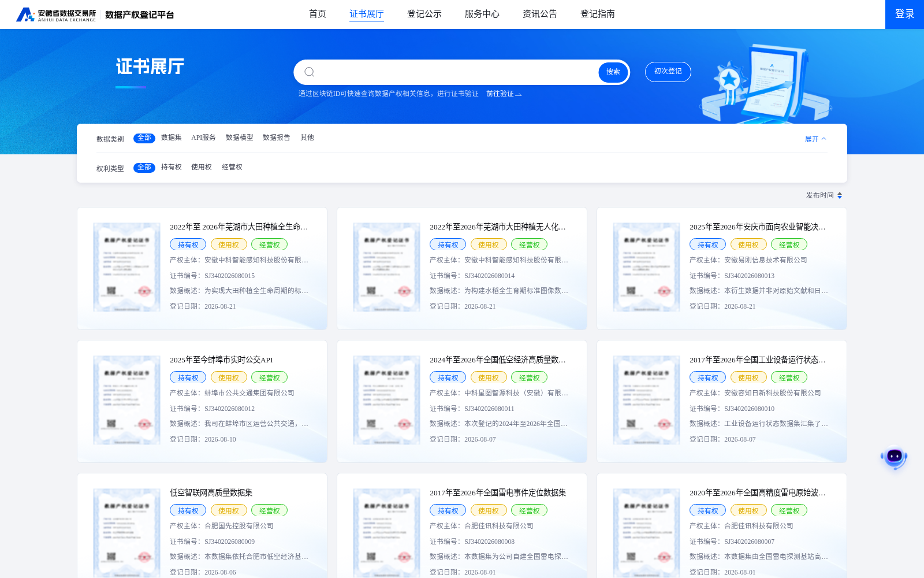This screenshot has height=578, width=924.
Task: Open the 服务中心 menu item
Action: click(x=482, y=14)
